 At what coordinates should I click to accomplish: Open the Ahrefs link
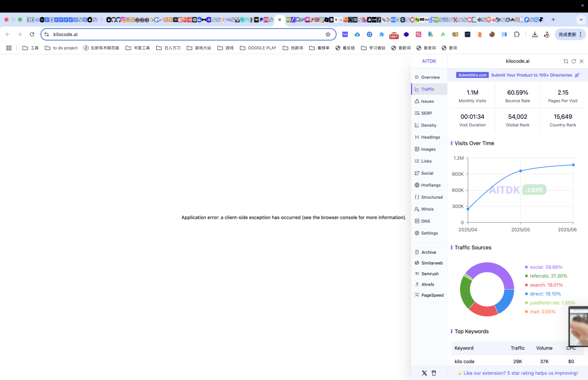click(x=424, y=284)
